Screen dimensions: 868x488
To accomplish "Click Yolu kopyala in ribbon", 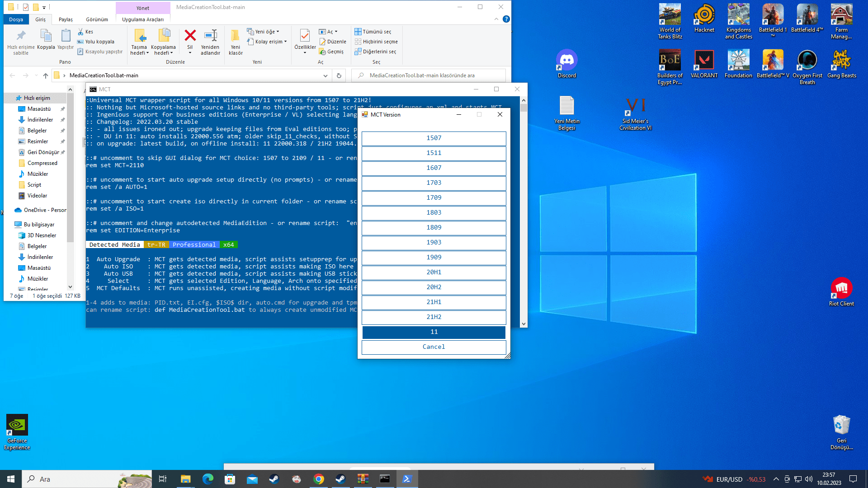I will (95, 42).
